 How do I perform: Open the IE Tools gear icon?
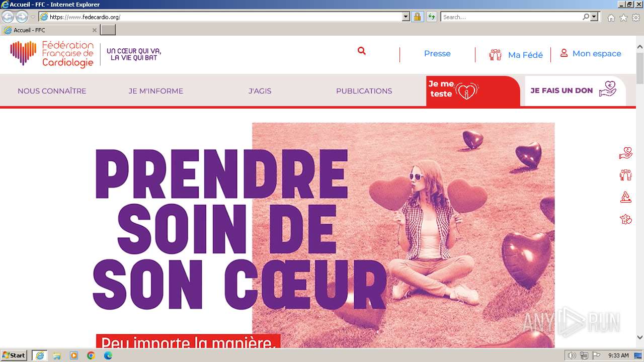(636, 18)
